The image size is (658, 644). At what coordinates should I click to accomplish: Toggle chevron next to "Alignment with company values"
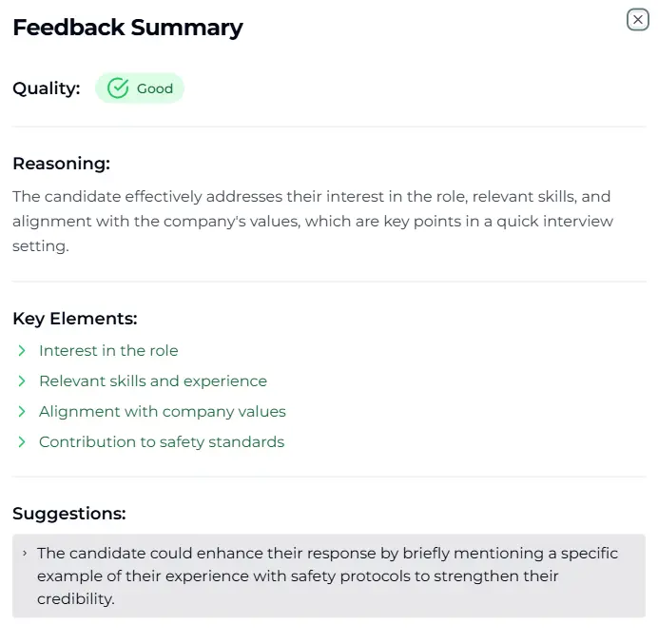22,412
